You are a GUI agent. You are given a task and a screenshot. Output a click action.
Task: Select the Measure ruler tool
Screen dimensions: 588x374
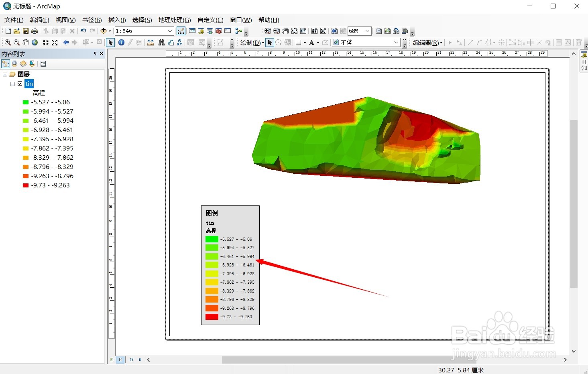[151, 42]
